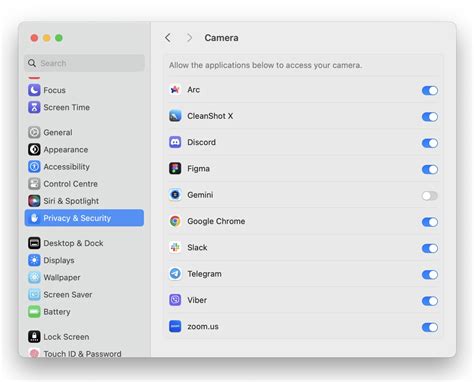
Task: Go back with the left chevron
Action: tap(168, 38)
